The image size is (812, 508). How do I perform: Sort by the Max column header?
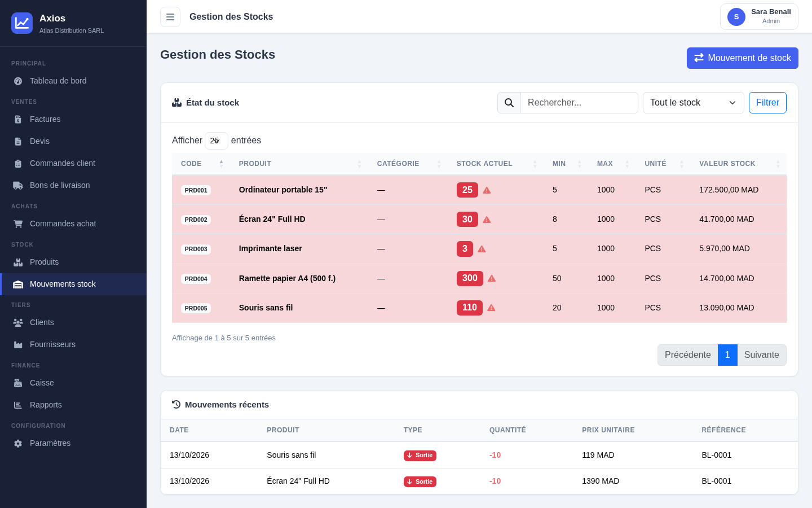pos(612,164)
